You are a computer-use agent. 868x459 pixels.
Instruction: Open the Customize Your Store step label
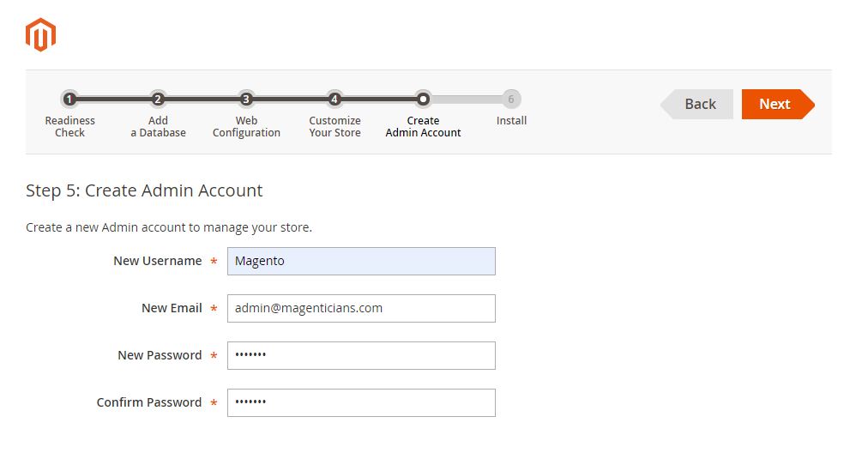(335, 126)
